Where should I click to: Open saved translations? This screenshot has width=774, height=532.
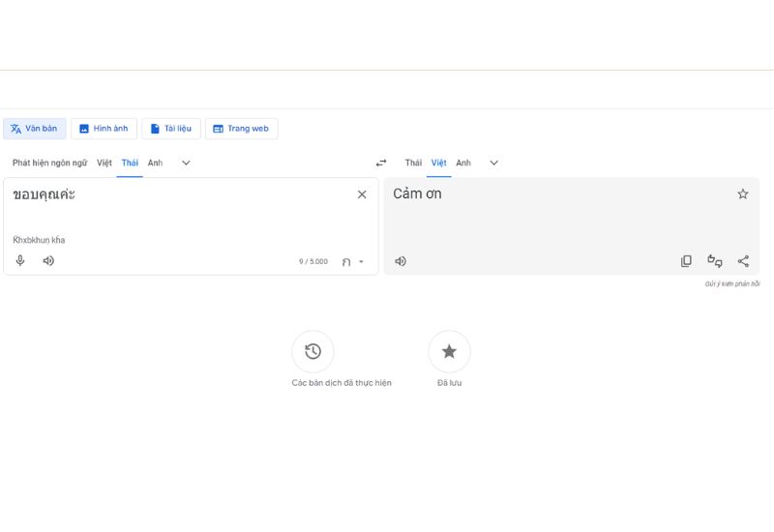[x=449, y=352]
